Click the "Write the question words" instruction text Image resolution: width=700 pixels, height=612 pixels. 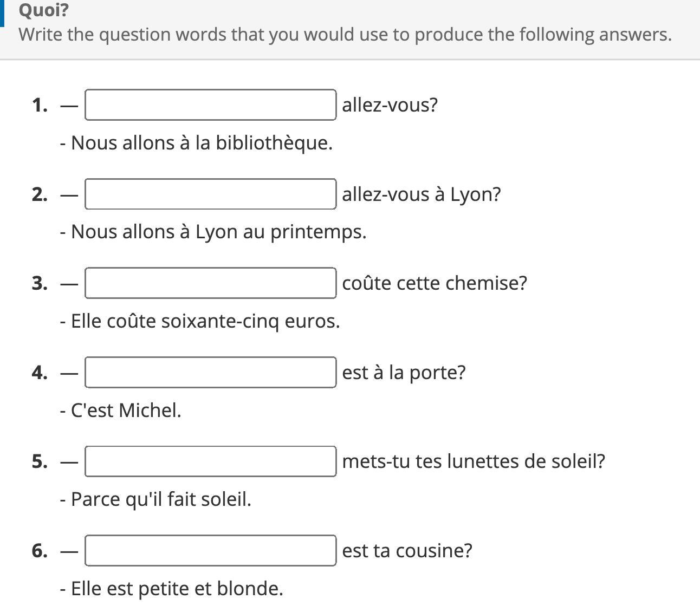345,35
